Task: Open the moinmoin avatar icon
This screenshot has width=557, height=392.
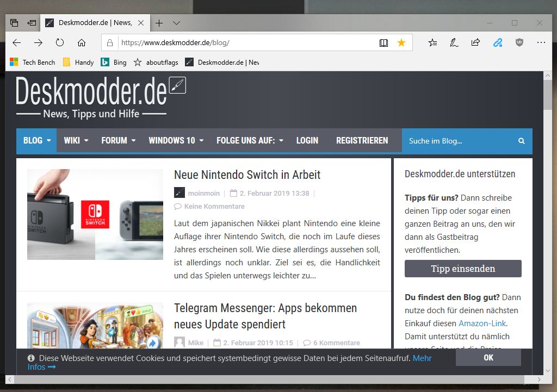Action: point(180,193)
